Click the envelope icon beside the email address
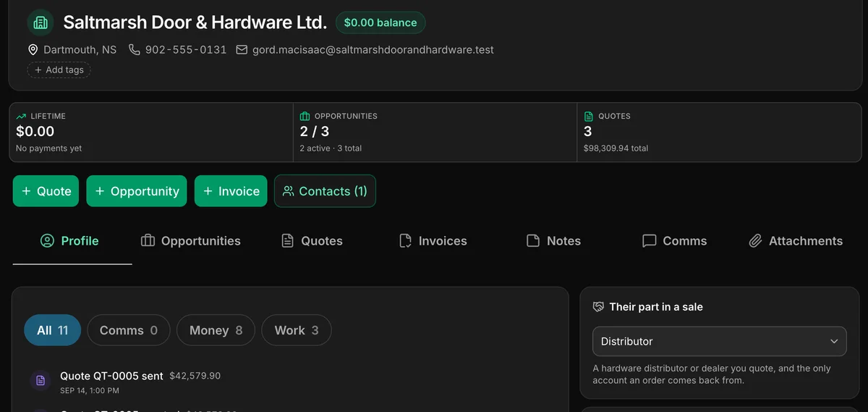The height and width of the screenshot is (412, 868). tap(242, 50)
